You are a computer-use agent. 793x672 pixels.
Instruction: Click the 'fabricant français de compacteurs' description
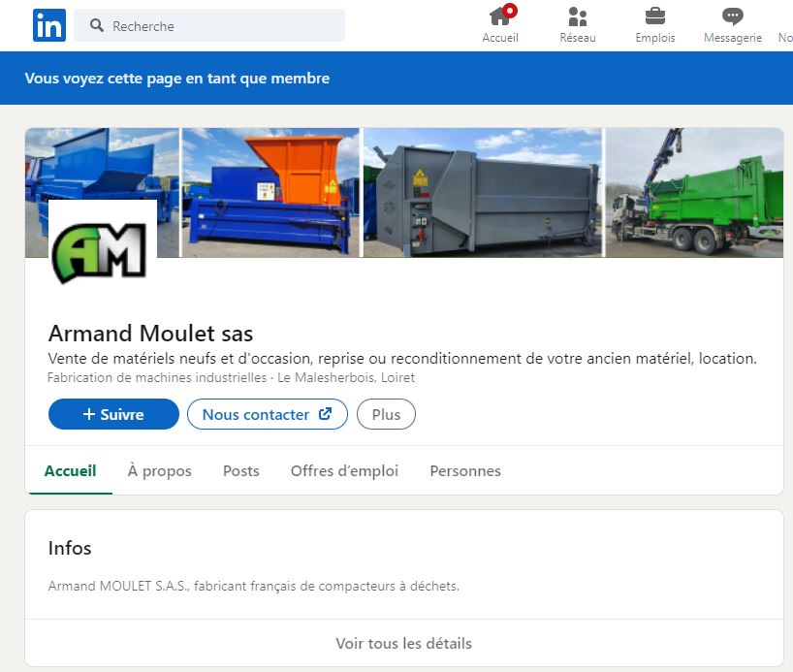pyautogui.click(x=254, y=586)
